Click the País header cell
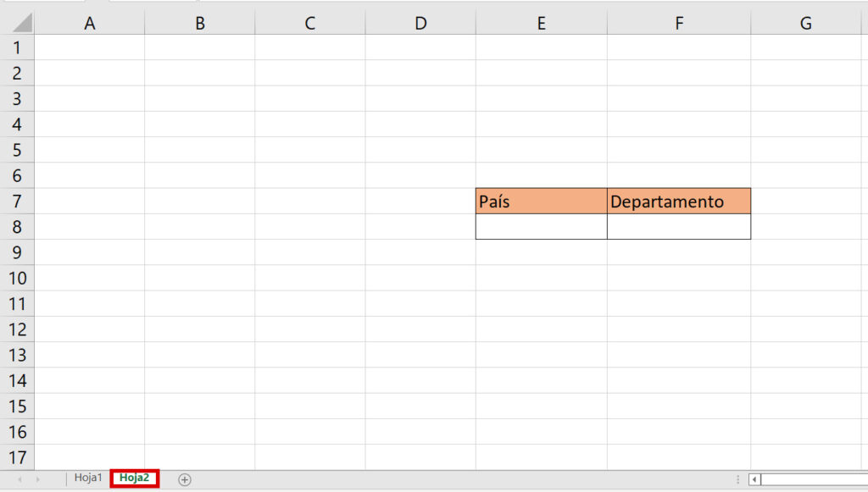 point(541,202)
